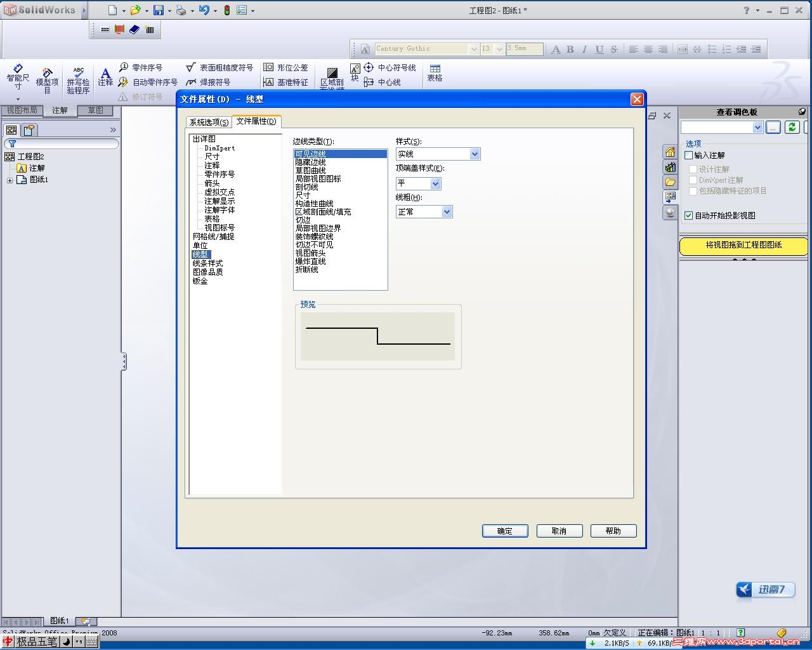
Task: Click the Open folder icon in the top toolbar
Action: pyautogui.click(x=135, y=10)
